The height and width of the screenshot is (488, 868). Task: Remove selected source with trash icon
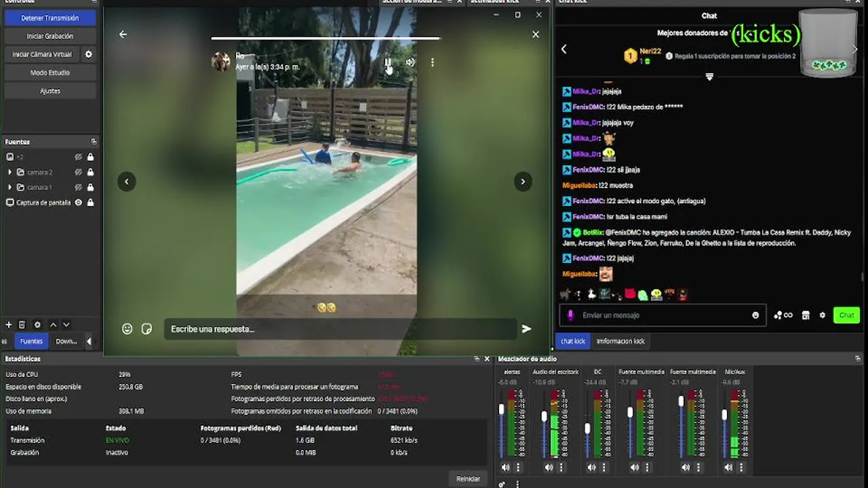click(22, 325)
